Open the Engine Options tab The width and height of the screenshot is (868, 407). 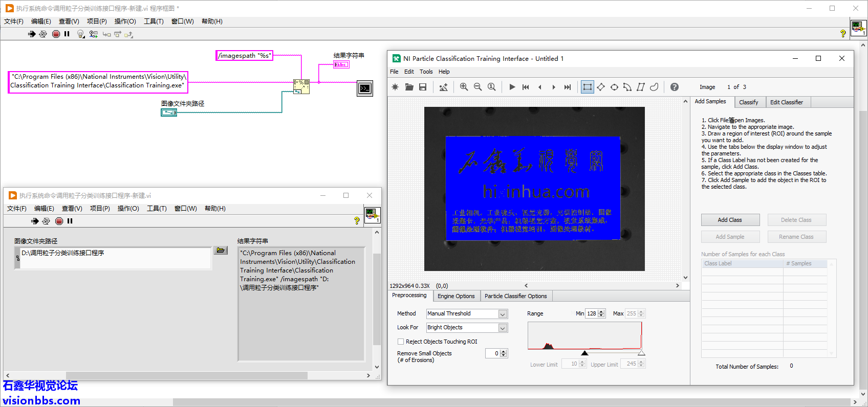click(x=455, y=296)
